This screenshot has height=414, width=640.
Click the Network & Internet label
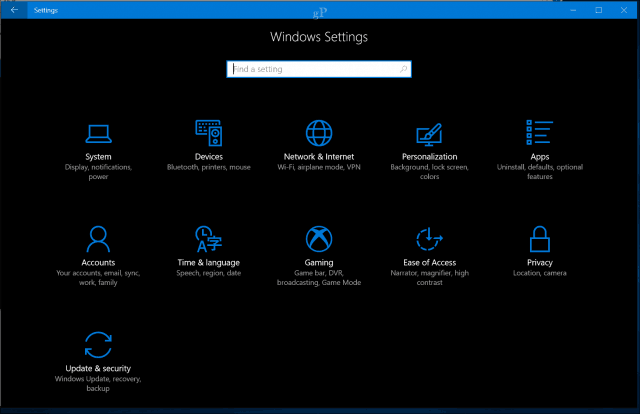pos(319,157)
